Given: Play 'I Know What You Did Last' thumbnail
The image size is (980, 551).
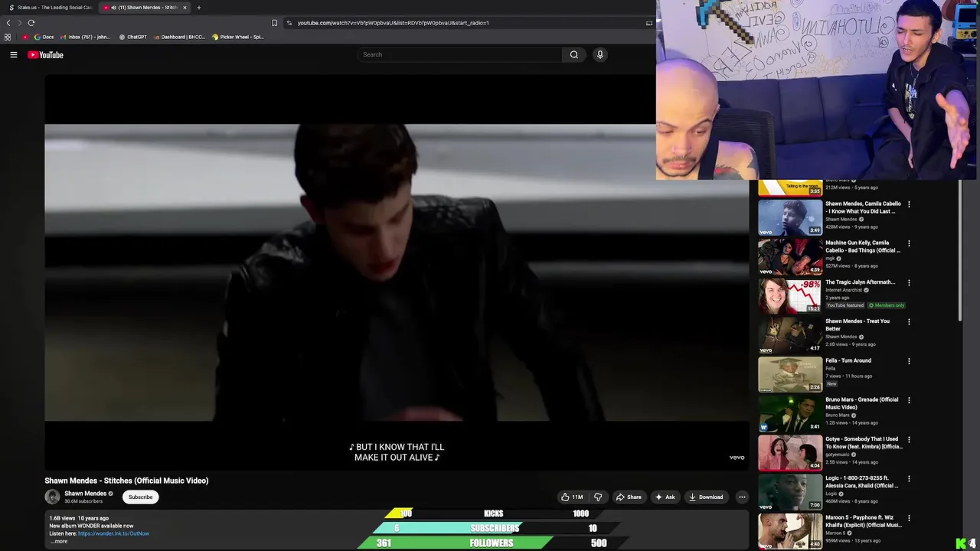Looking at the screenshot, I should (790, 217).
